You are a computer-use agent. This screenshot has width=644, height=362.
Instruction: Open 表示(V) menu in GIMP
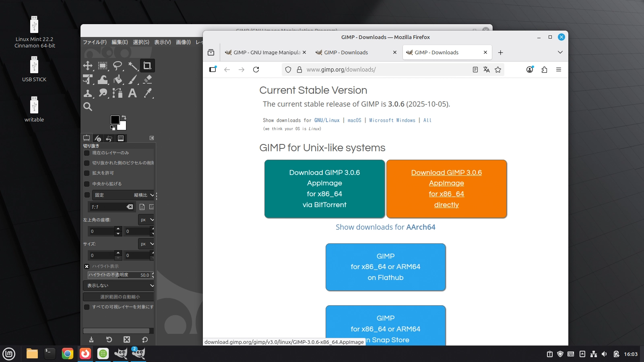pyautogui.click(x=163, y=42)
